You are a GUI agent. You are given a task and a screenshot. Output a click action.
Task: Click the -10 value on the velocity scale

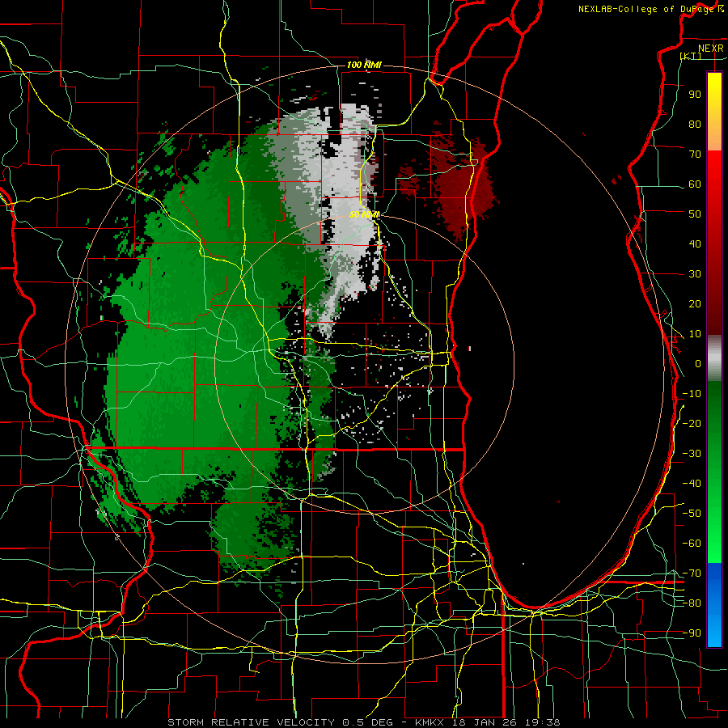(x=692, y=394)
